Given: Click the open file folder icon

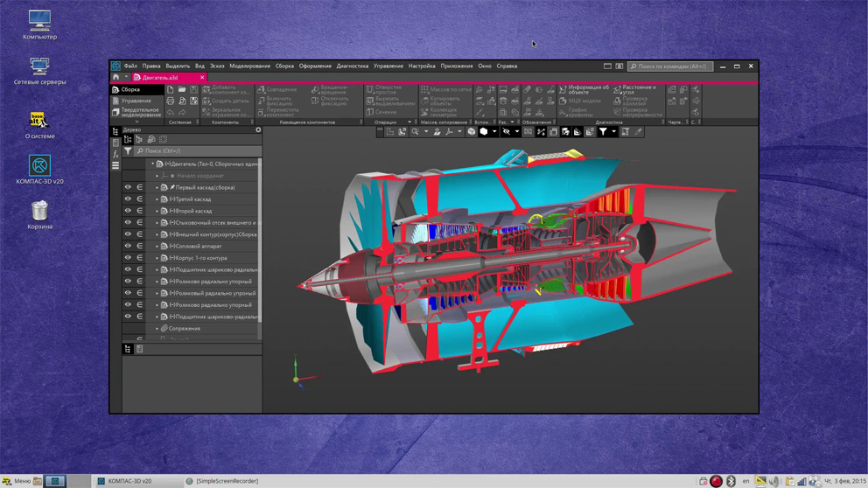Looking at the screenshot, I should tap(182, 89).
